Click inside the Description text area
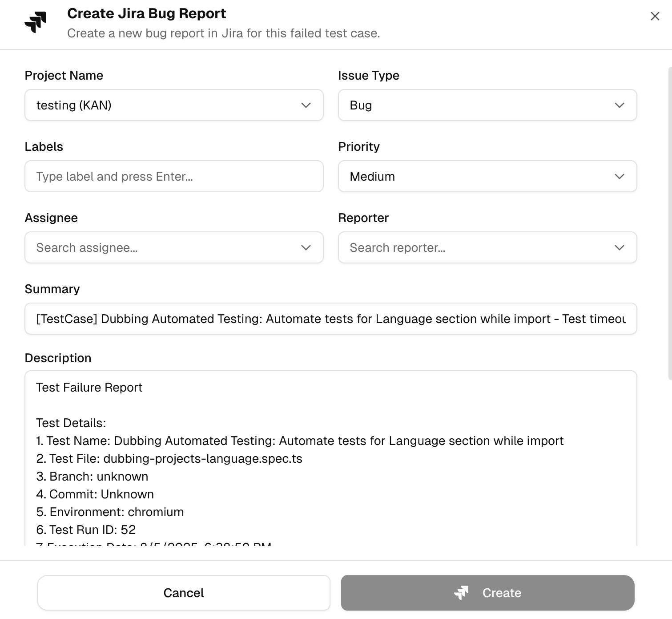Screen dimensions: 672x619 pyautogui.click(x=331, y=458)
